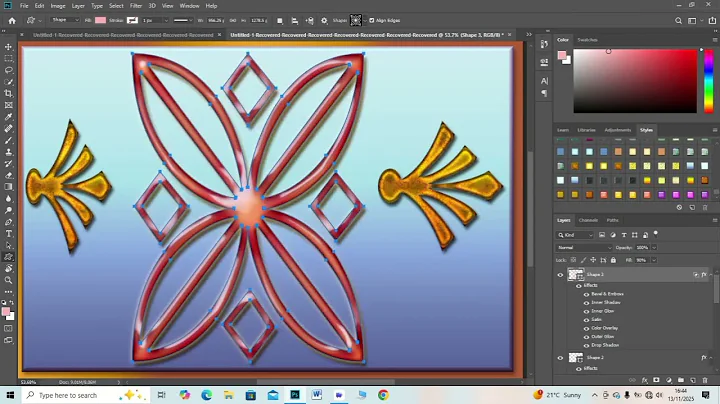
Task: Click the shape Width input field
Action: (x=215, y=20)
